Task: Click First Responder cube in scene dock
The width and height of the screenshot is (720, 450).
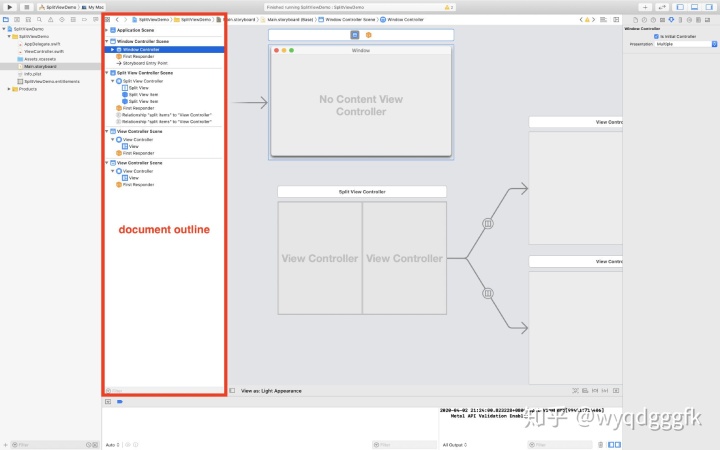Action: coord(368,35)
